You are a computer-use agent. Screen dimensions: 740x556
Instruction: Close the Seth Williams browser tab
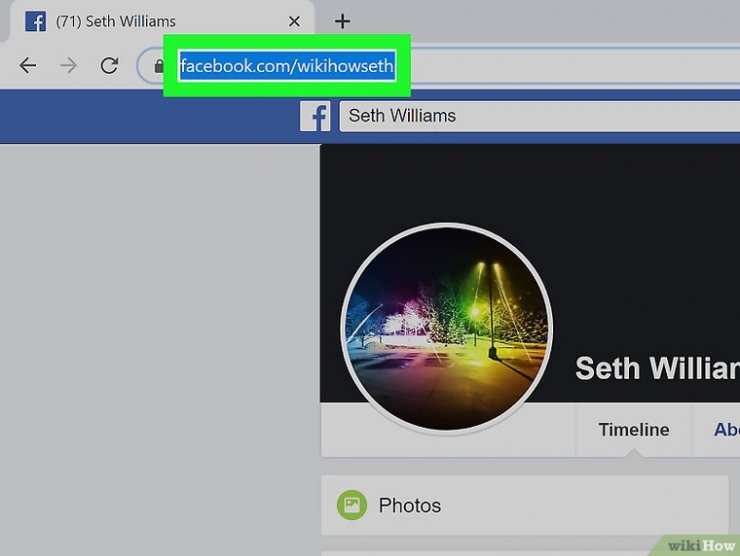pyautogui.click(x=294, y=21)
